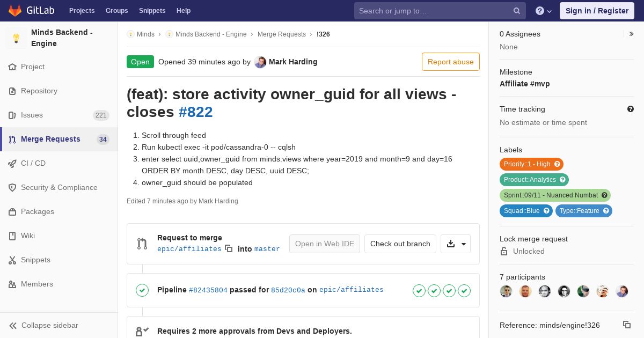Click the Minds Backend Engine lightbulb avatar
Screen dimensions: 644x338
pos(16,38)
